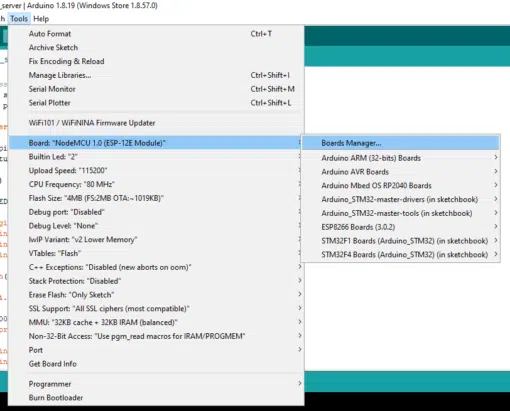Click Get Board Info
This screenshot has height=411, width=510.
156,364
